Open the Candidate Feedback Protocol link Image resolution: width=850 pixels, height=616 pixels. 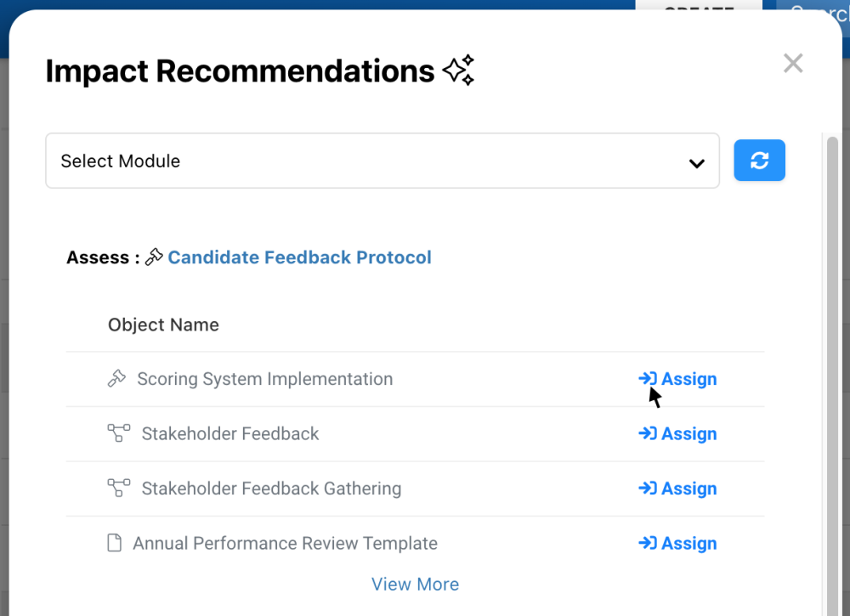[x=299, y=257]
